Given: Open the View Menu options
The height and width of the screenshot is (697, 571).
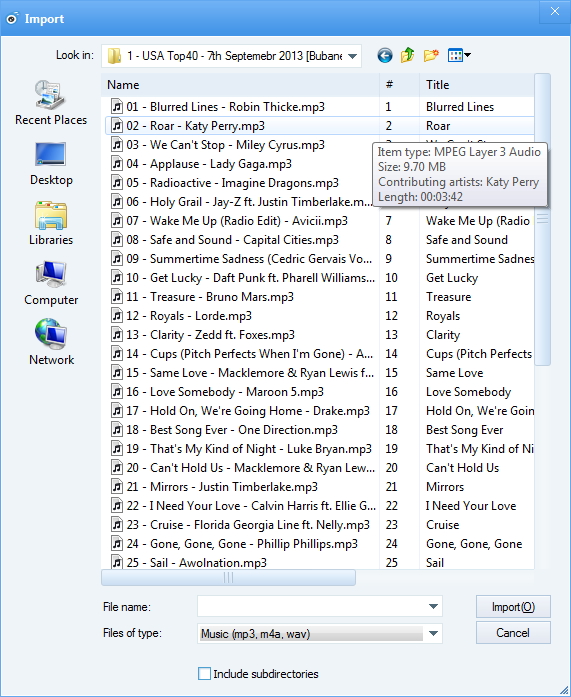Looking at the screenshot, I should (459, 56).
